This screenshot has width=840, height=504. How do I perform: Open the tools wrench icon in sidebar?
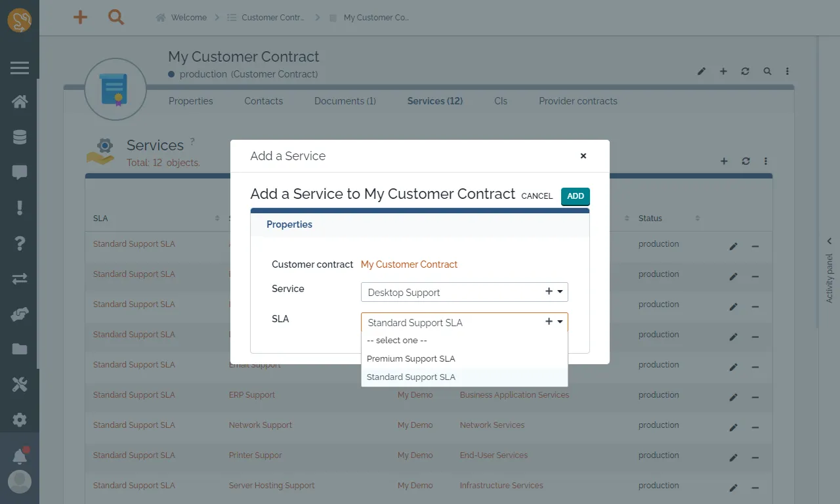(20, 385)
